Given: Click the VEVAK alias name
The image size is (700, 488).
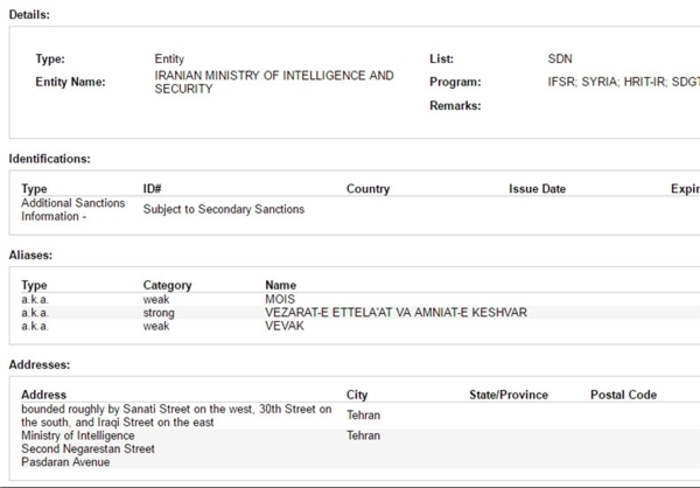Looking at the screenshot, I should (284, 325).
